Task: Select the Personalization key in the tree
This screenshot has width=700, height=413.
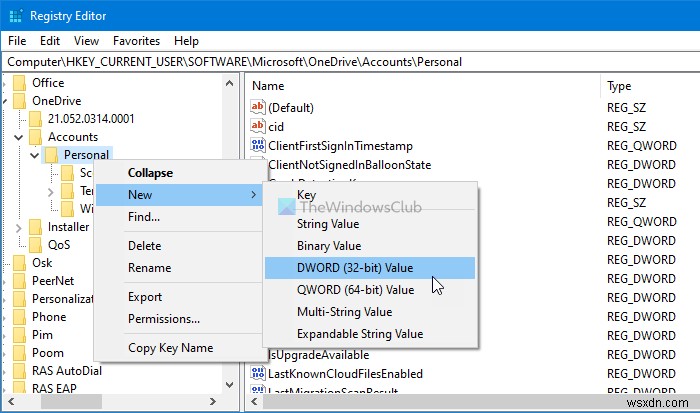Action: [x=62, y=299]
